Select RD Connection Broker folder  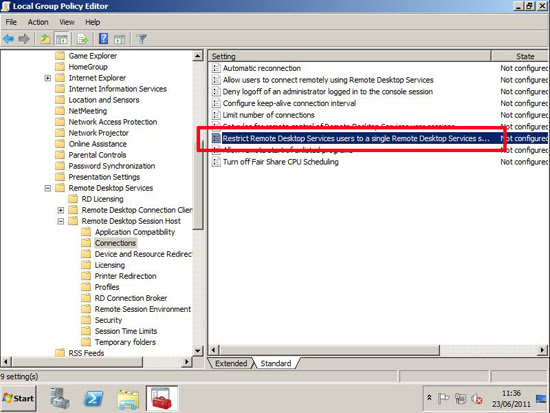(x=131, y=298)
